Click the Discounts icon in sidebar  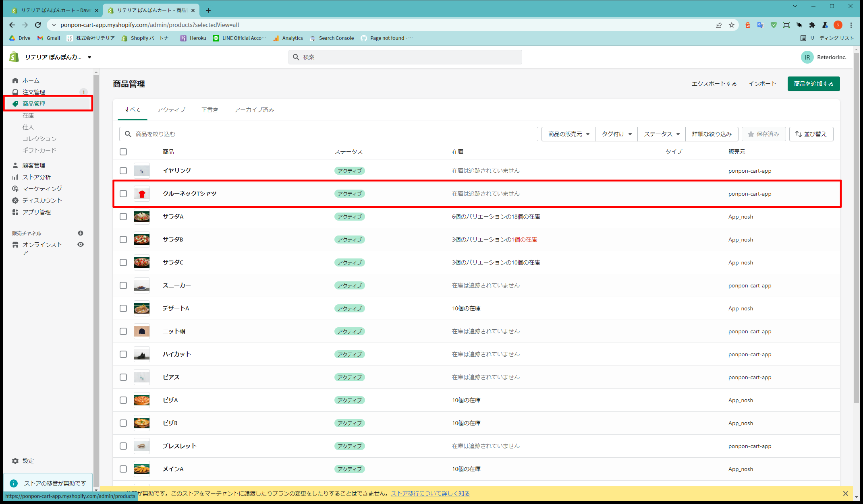[15, 200]
